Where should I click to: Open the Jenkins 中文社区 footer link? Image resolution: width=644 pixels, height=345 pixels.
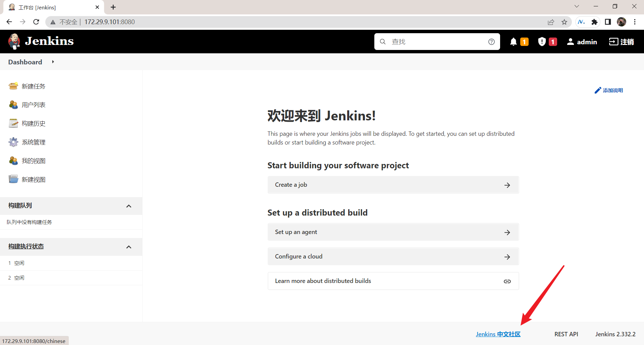[x=498, y=334]
